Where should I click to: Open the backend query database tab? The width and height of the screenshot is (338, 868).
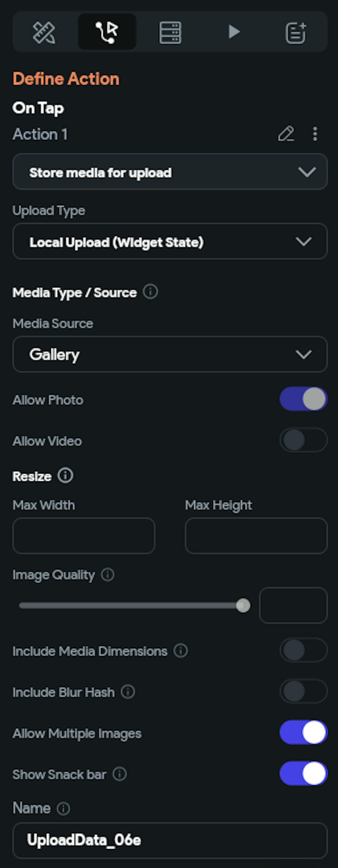[170, 32]
